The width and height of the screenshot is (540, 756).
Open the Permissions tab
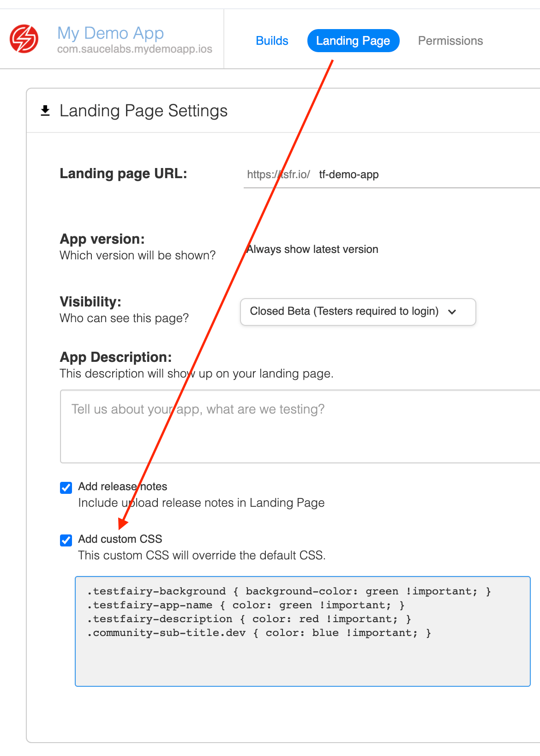point(450,41)
